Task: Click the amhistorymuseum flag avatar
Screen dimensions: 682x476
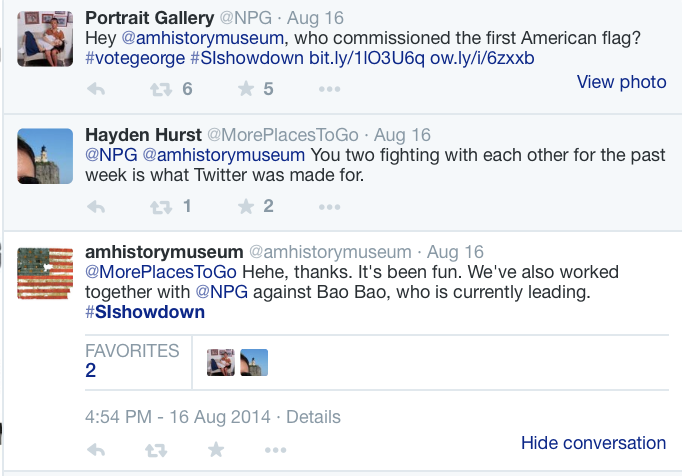Action: coord(45,272)
